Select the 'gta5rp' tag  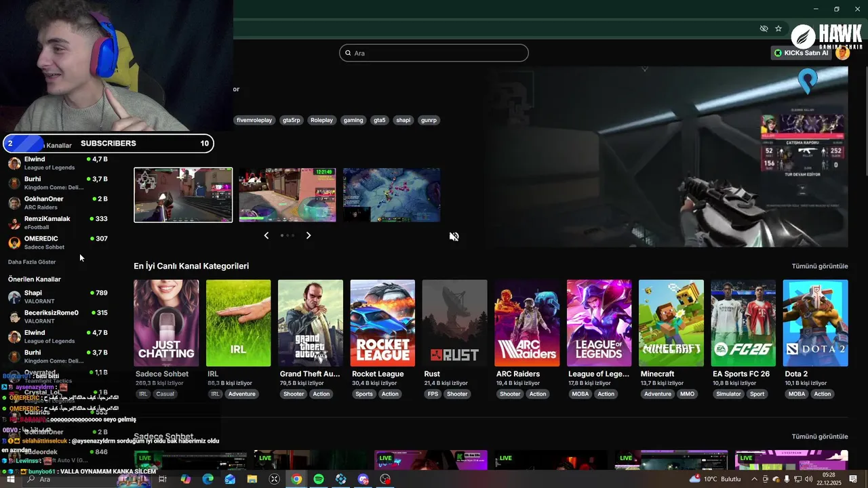pyautogui.click(x=291, y=120)
